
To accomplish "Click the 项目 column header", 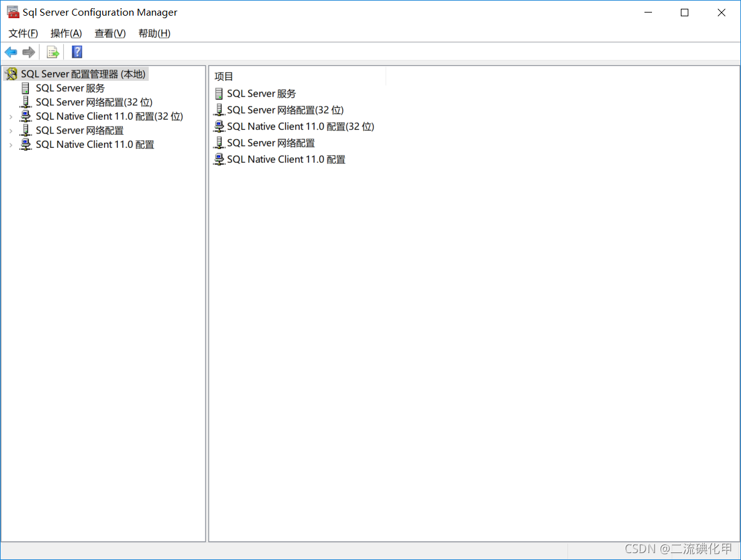I will [298, 76].
